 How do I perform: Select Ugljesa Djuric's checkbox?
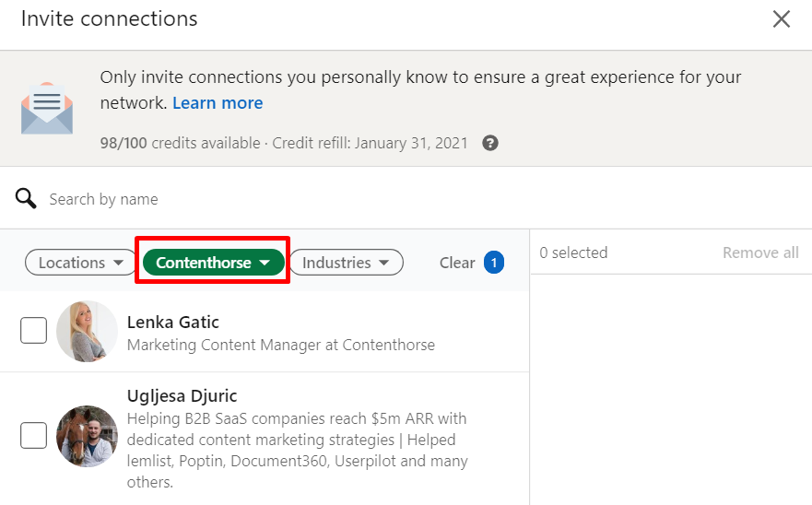[34, 435]
